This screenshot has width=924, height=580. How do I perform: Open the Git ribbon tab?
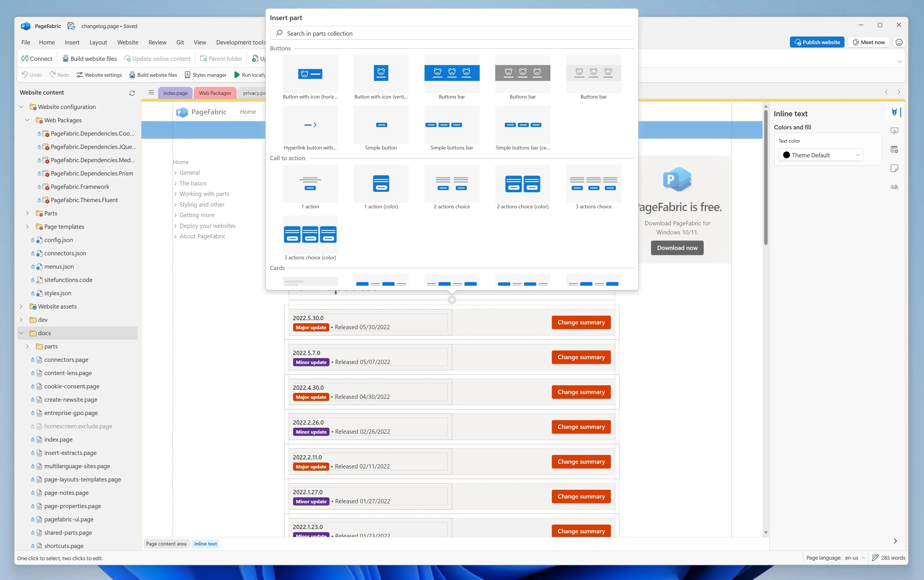pos(180,42)
